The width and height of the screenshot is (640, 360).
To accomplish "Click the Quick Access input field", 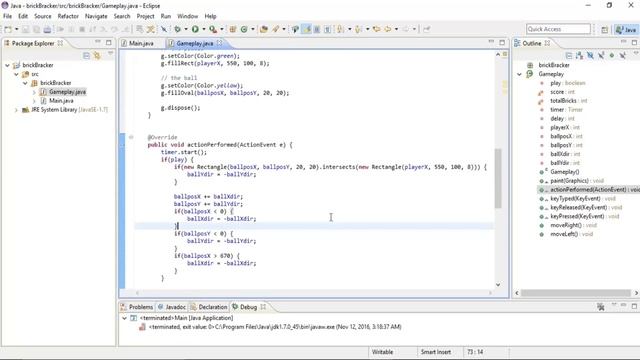I will pyautogui.click(x=558, y=29).
